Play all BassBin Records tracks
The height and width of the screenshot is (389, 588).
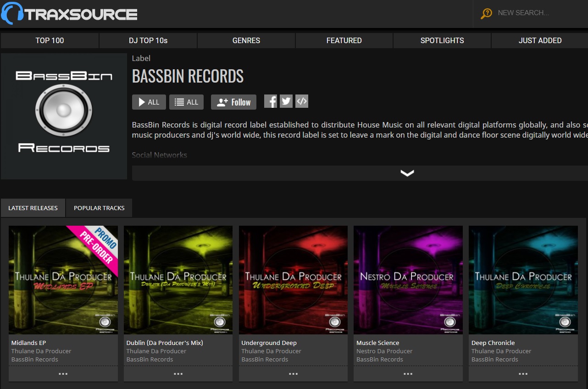(149, 102)
